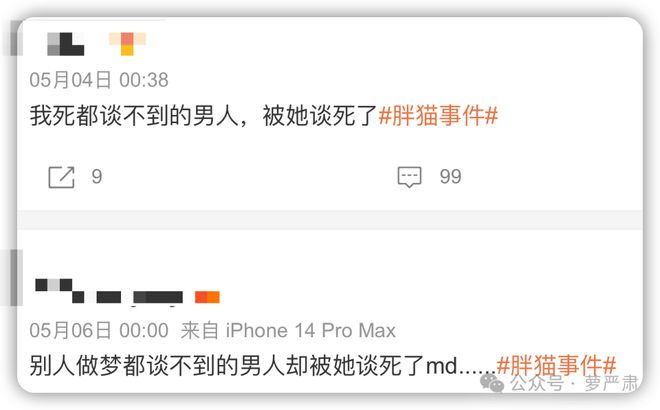Open the #胖猫事件# hashtag in second post
The image size is (660, 410).
(x=556, y=365)
